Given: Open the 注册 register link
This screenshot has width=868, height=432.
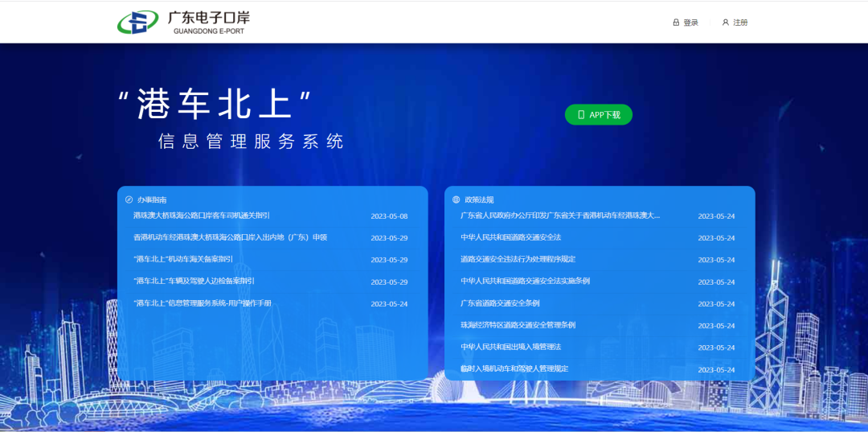Looking at the screenshot, I should click(741, 23).
